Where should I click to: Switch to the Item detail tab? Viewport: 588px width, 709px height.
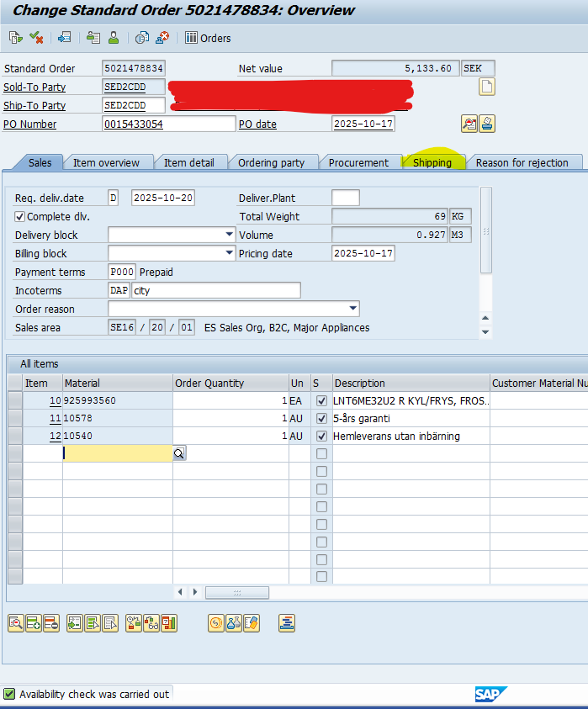coord(189,163)
